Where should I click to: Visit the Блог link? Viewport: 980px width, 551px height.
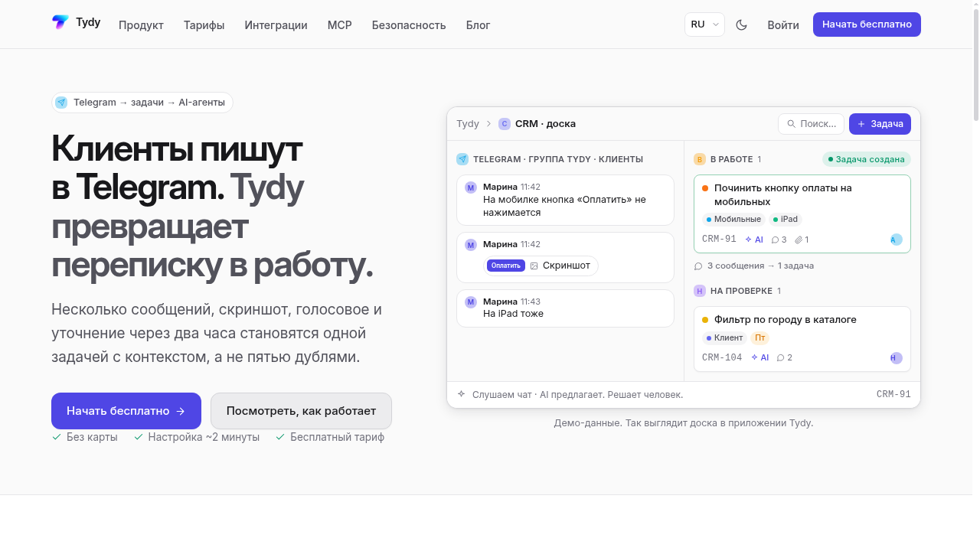click(x=479, y=25)
